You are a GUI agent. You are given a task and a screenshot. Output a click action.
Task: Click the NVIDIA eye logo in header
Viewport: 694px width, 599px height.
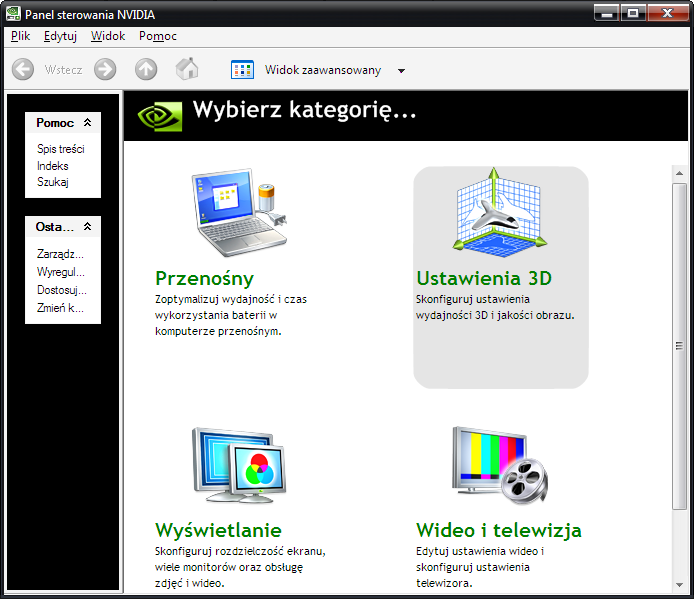point(160,116)
